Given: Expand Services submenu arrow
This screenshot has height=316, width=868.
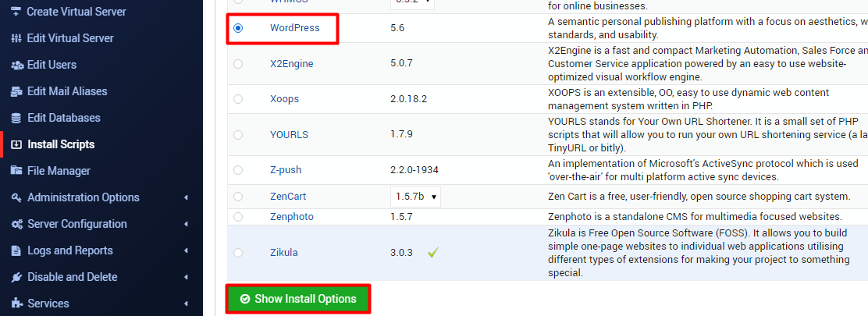Looking at the screenshot, I should (187, 304).
